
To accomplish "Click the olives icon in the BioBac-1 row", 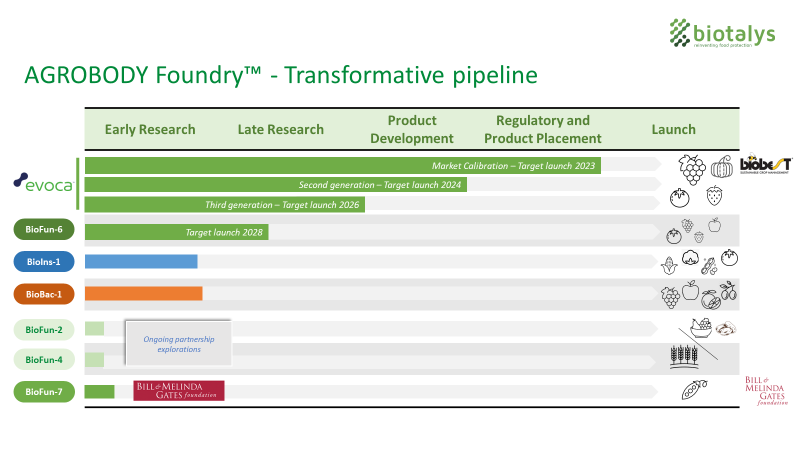I will (x=729, y=291).
